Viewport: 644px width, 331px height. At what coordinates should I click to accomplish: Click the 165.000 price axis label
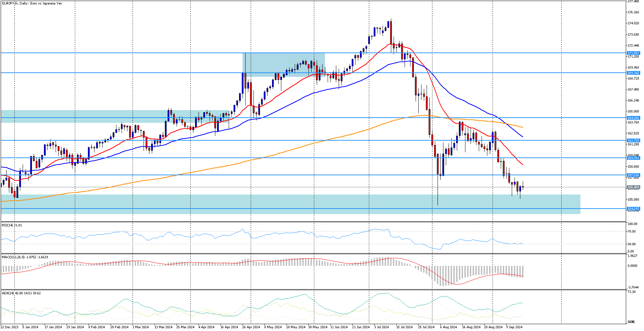633,111
